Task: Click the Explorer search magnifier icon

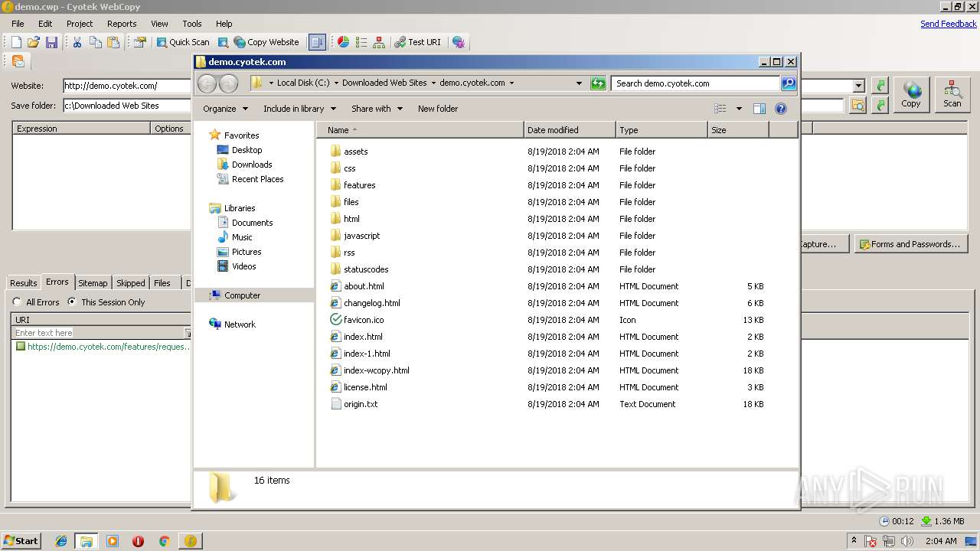Action: [789, 83]
